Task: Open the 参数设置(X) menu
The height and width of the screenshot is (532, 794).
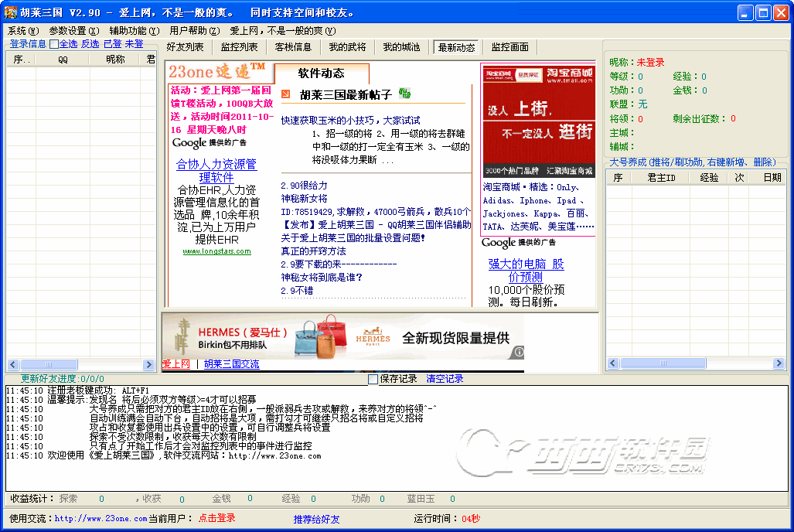Action: pos(74,31)
